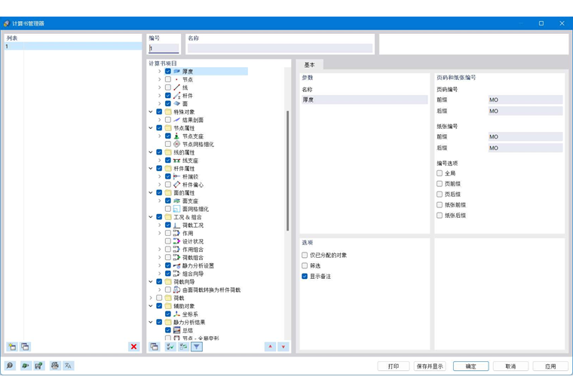This screenshot has height=392, width=573.
Task: Click the page 前缀 MO field
Action: point(526,100)
